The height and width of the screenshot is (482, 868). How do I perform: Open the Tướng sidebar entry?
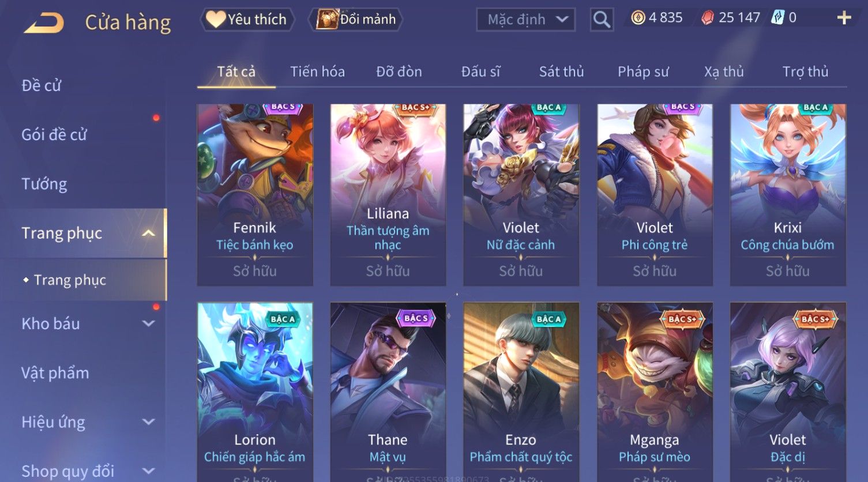tap(44, 184)
